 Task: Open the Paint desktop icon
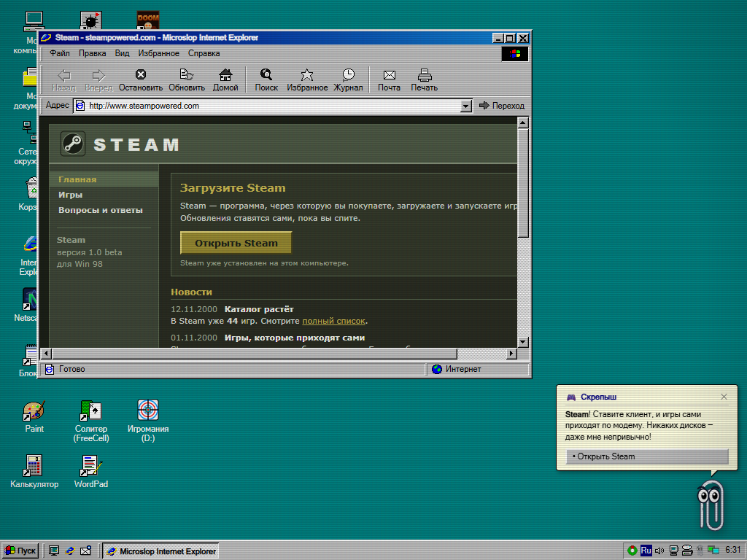tap(34, 417)
